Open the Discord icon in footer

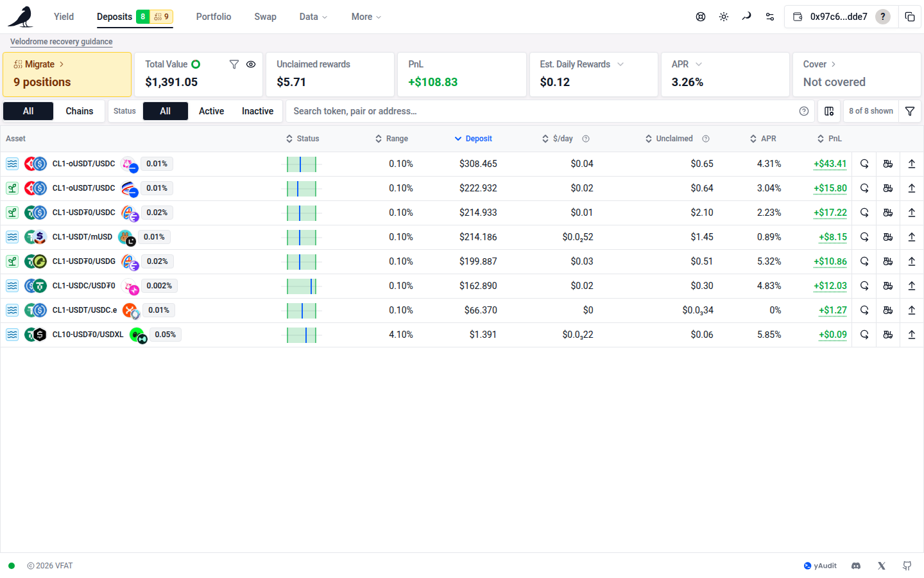pos(856,566)
